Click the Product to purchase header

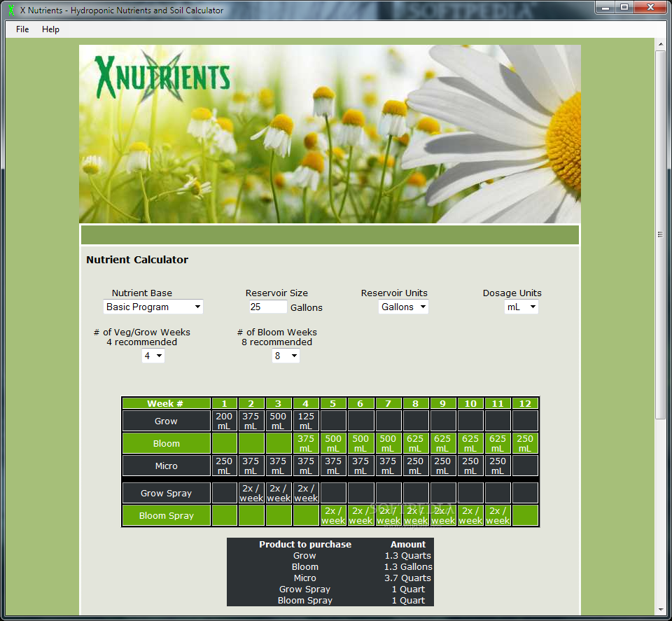point(305,544)
